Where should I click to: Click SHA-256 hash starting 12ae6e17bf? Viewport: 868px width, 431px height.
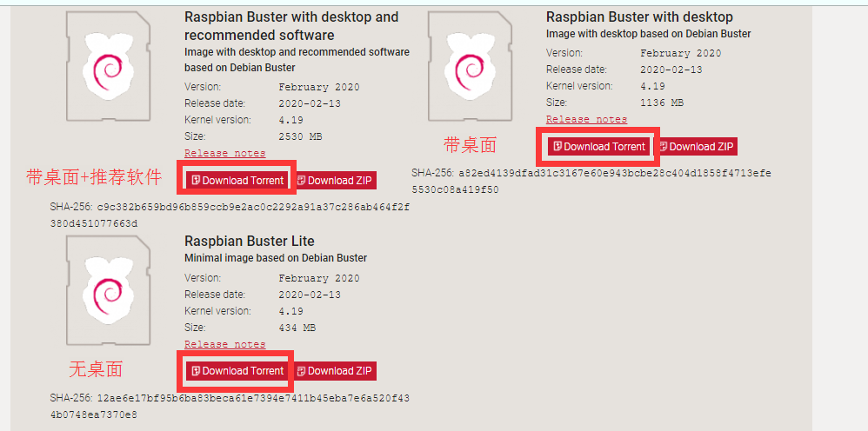coord(230,406)
